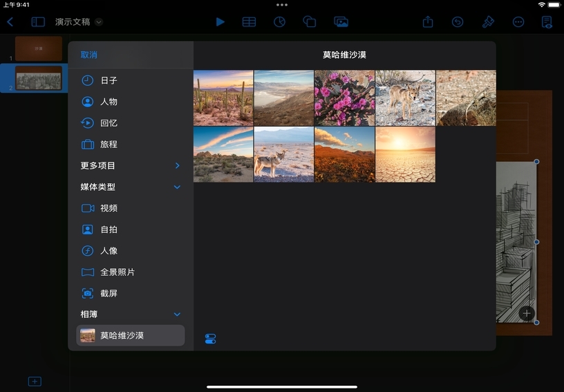Open the insert shape icon
This screenshot has width=564, height=392.
310,22
